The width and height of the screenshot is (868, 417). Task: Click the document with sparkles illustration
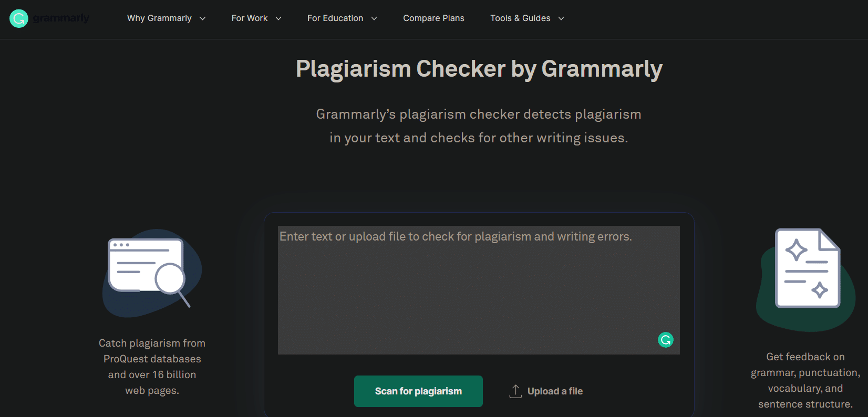pyautogui.click(x=805, y=279)
